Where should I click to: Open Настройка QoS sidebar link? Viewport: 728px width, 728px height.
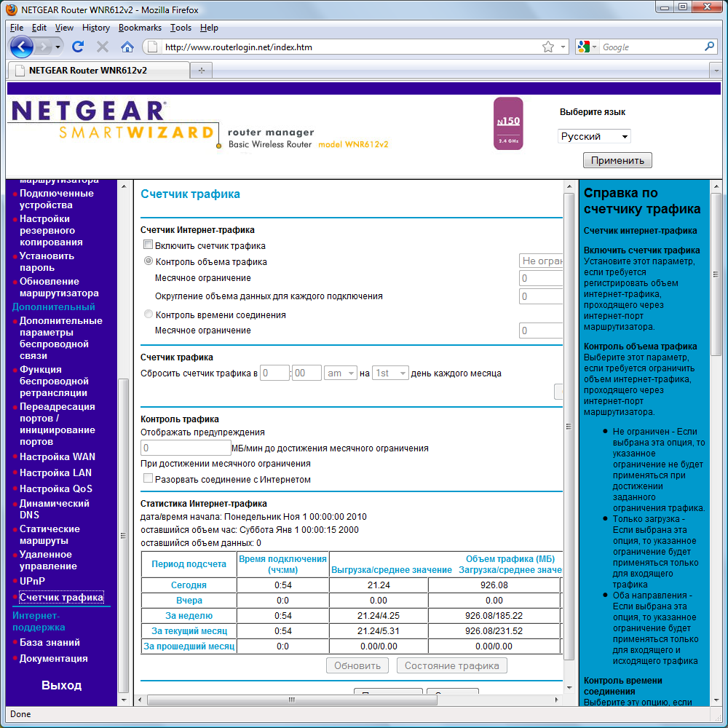coord(56,489)
